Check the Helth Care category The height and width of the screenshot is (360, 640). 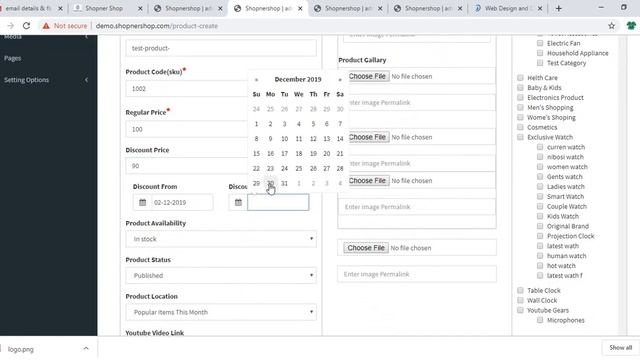pos(520,78)
